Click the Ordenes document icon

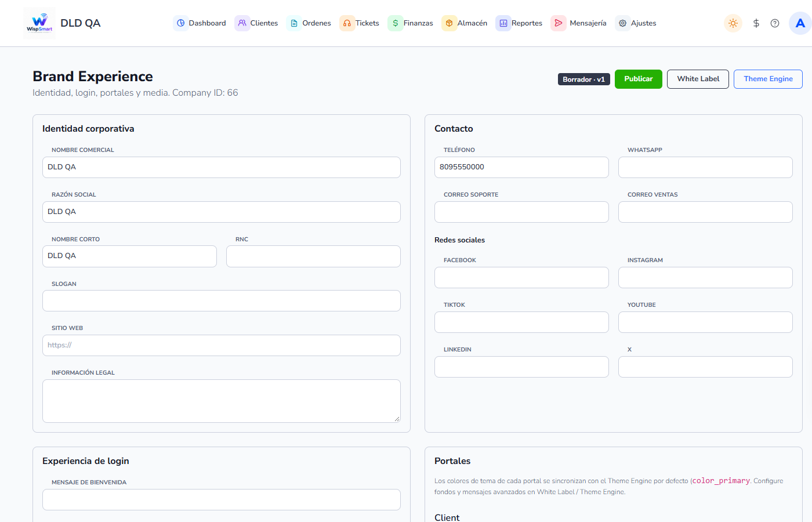pos(294,23)
